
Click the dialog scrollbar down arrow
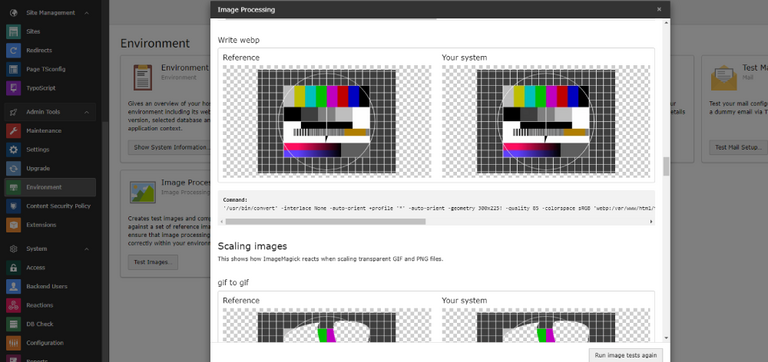point(666,338)
